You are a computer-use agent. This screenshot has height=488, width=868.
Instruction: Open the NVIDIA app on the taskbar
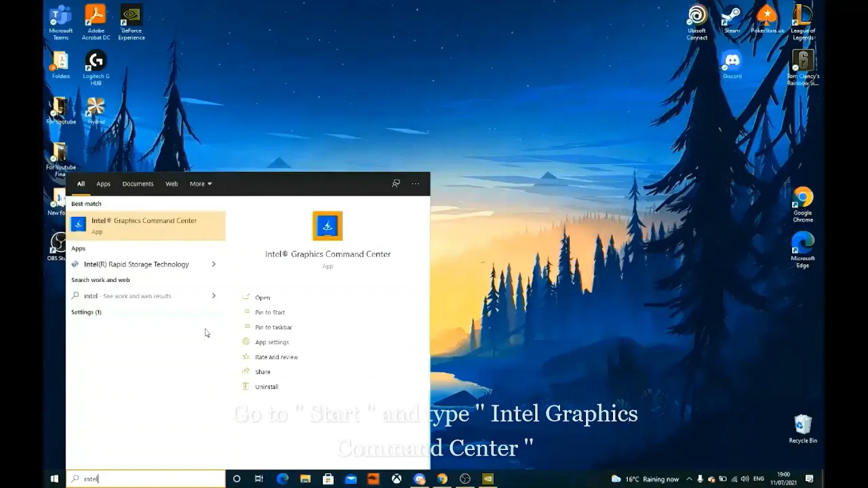(488, 479)
